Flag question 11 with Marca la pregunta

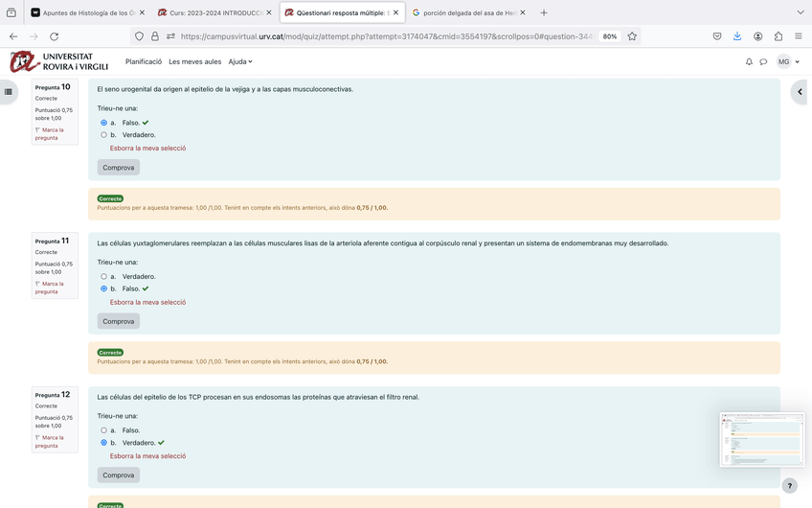point(49,288)
